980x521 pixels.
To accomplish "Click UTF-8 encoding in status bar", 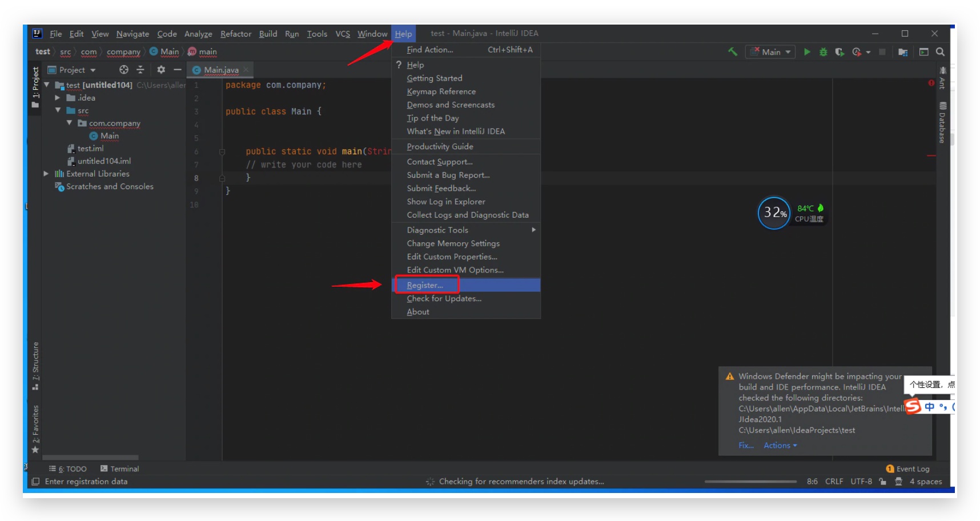I will (x=861, y=482).
